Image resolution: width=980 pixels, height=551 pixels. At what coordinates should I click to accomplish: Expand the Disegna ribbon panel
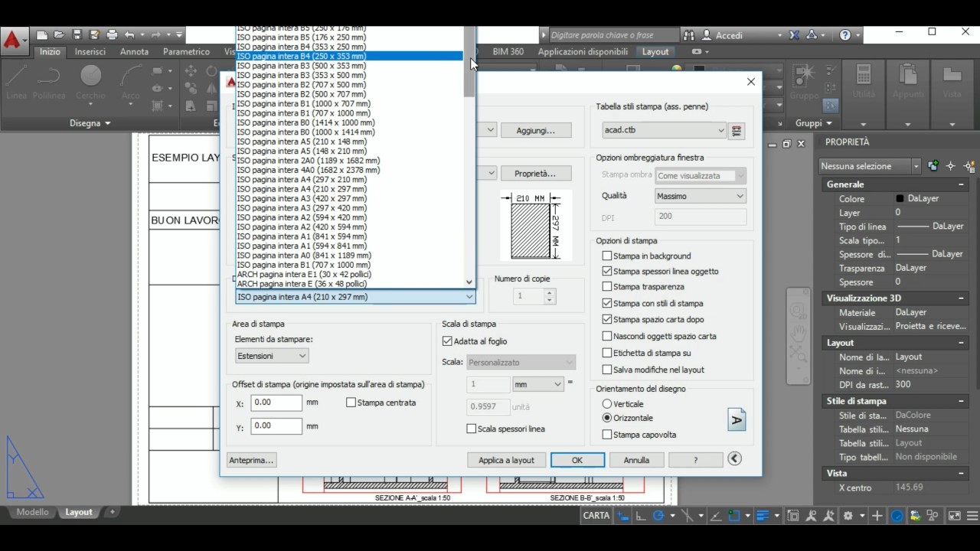point(90,123)
